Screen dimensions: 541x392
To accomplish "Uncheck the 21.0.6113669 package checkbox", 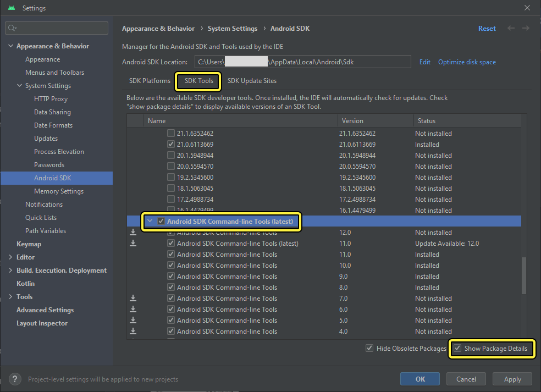I will 171,144.
